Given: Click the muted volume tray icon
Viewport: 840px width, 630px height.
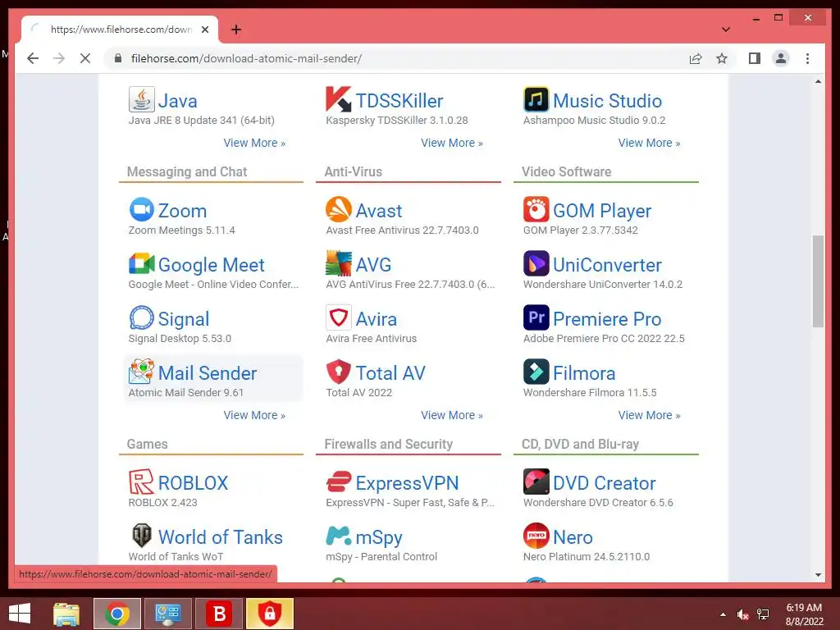Looking at the screenshot, I should point(742,614).
